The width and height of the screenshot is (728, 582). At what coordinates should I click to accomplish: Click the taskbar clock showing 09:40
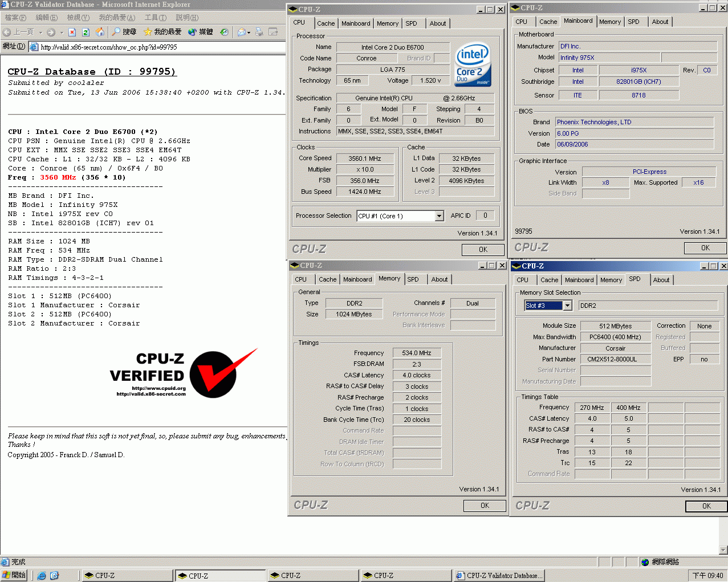tap(707, 576)
